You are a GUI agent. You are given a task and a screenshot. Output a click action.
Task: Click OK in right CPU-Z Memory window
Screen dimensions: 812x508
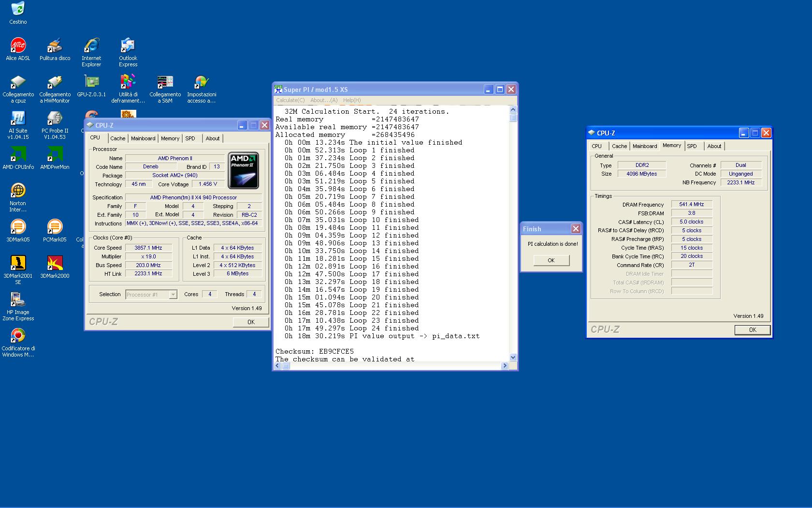point(753,330)
